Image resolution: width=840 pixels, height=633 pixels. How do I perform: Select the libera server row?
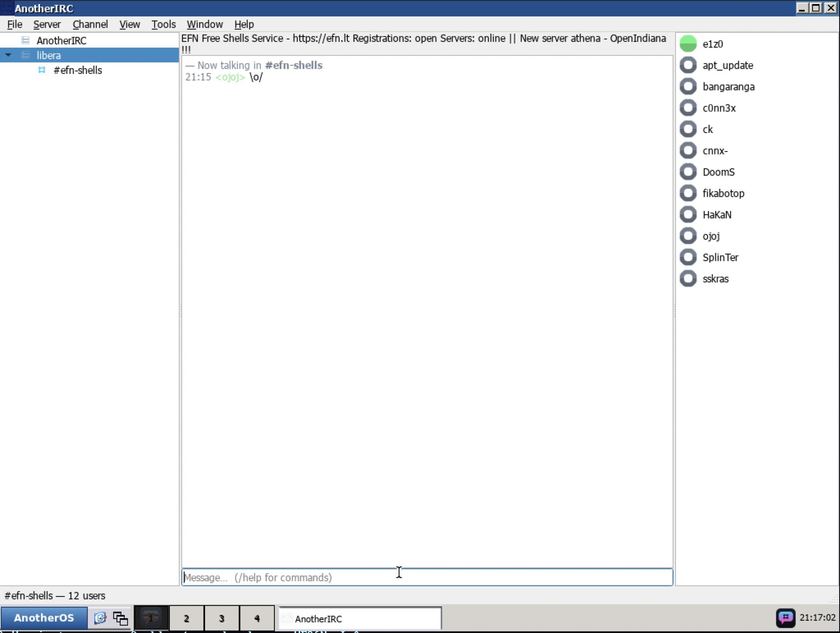tap(89, 55)
